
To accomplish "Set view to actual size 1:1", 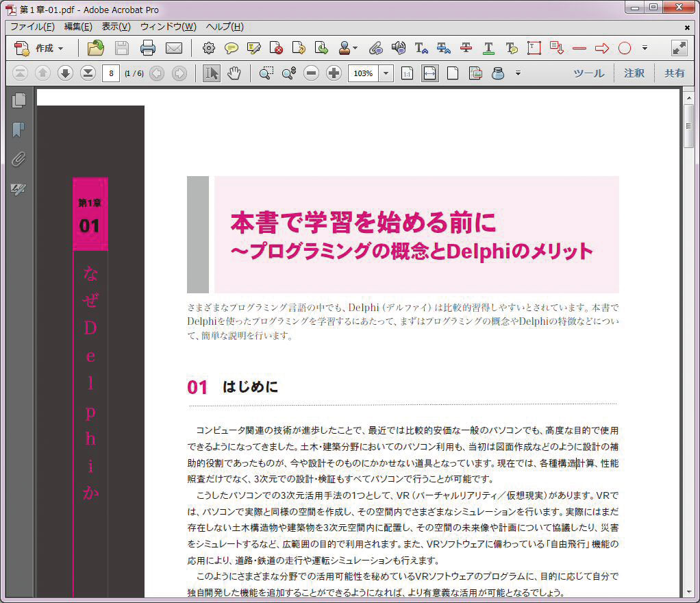I will pos(407,73).
